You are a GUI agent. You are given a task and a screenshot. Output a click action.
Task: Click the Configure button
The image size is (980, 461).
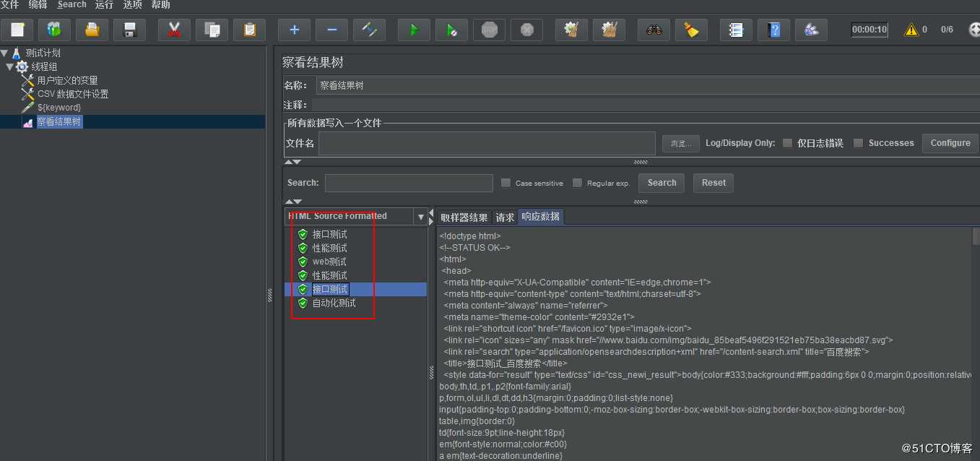tap(950, 143)
